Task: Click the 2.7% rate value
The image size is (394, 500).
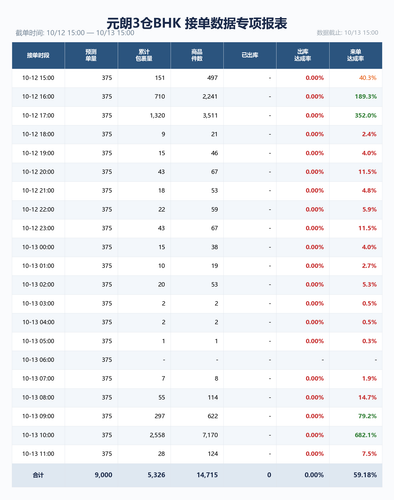Action: point(369,266)
